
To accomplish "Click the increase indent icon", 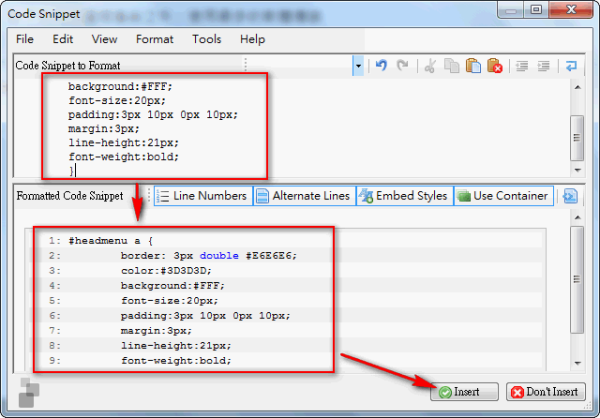I will [x=543, y=66].
